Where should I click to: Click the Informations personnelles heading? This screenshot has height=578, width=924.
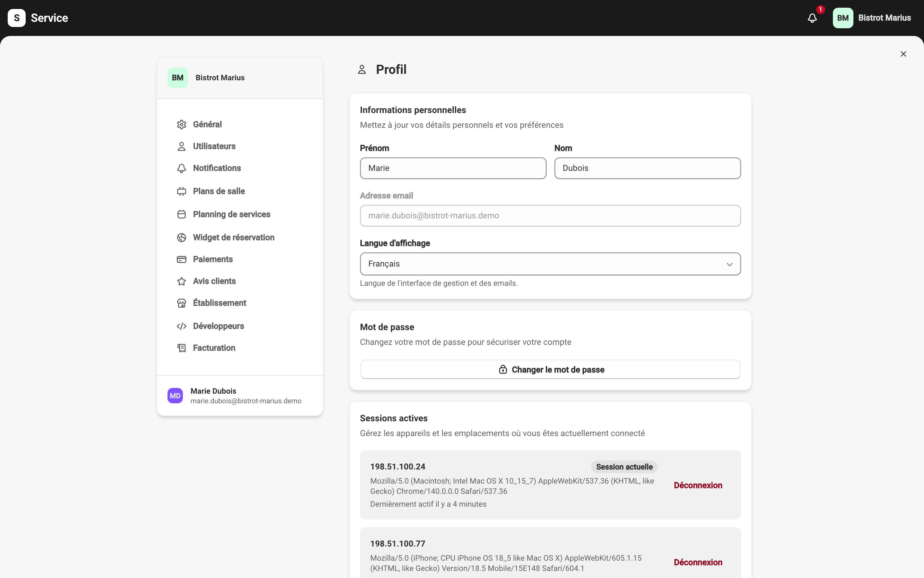point(413,110)
